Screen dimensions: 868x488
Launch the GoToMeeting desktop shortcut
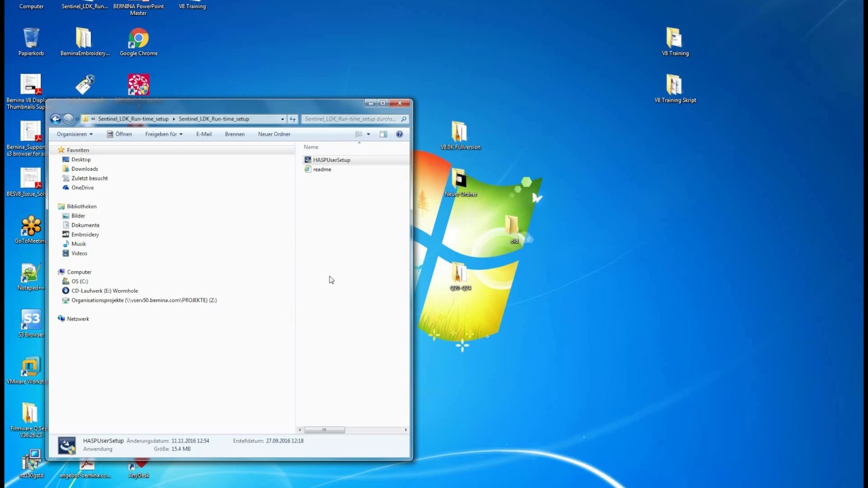[31, 230]
